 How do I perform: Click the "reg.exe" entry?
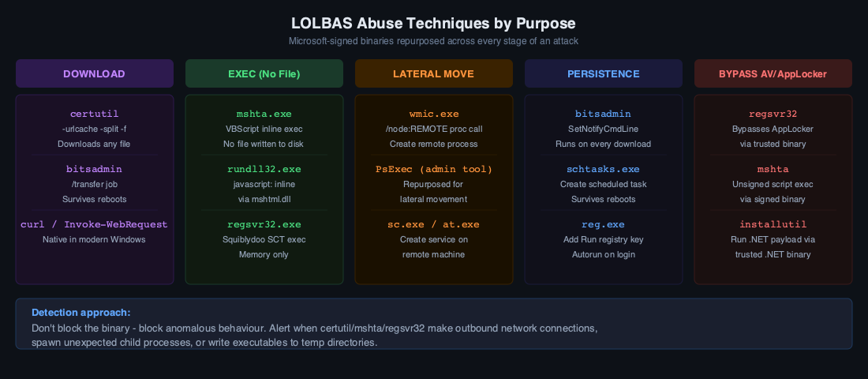click(x=604, y=224)
